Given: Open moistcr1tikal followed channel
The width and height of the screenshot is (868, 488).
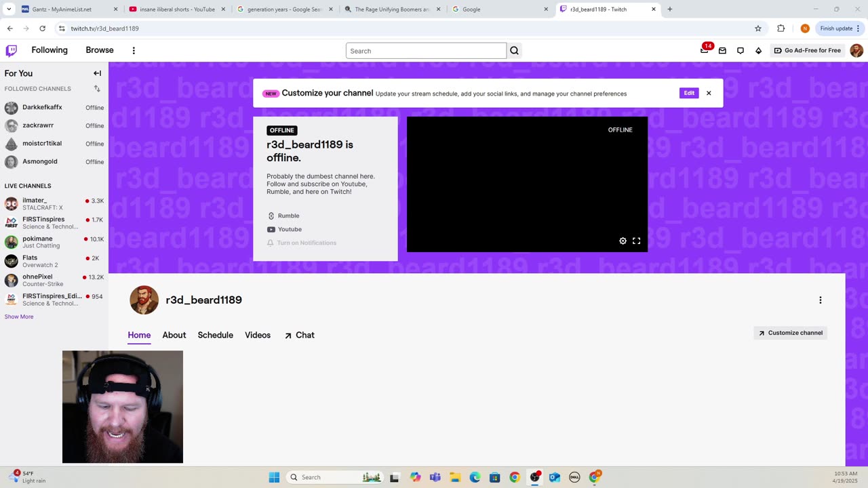Looking at the screenshot, I should [x=54, y=144].
